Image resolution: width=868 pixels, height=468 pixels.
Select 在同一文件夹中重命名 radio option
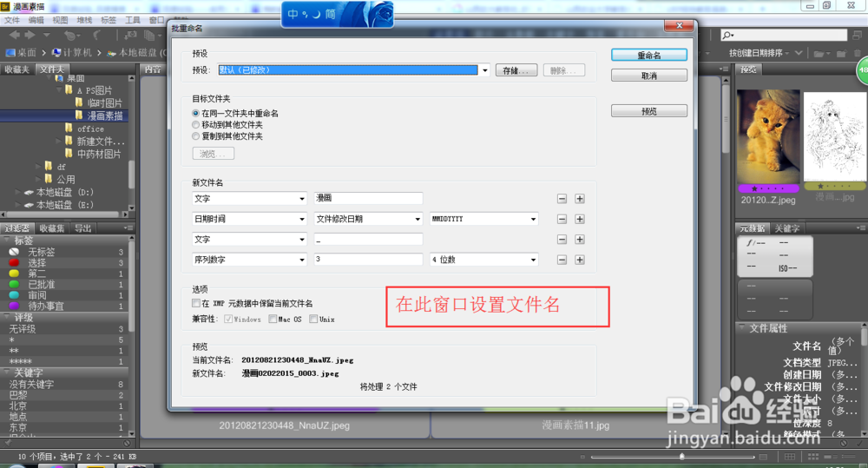click(x=195, y=113)
